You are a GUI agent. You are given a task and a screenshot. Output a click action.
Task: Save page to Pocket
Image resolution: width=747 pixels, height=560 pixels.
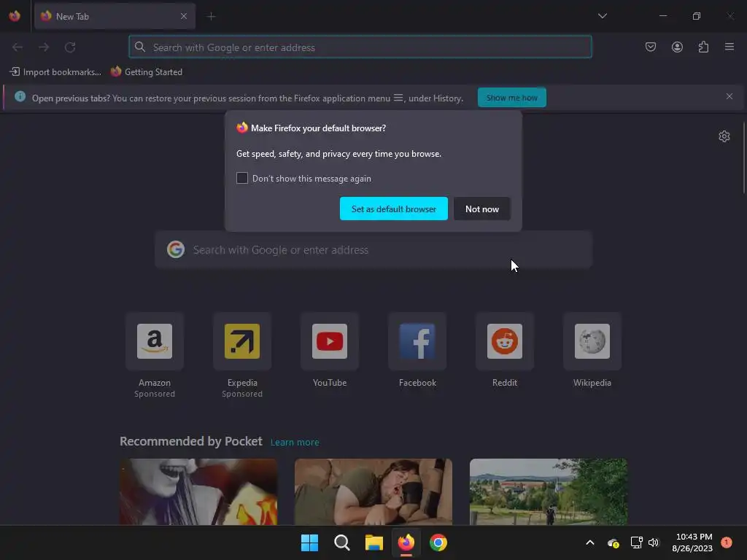tap(651, 47)
